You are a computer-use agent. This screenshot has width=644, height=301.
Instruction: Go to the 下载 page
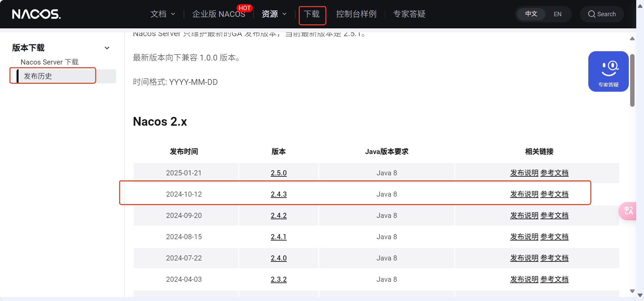[x=312, y=14]
